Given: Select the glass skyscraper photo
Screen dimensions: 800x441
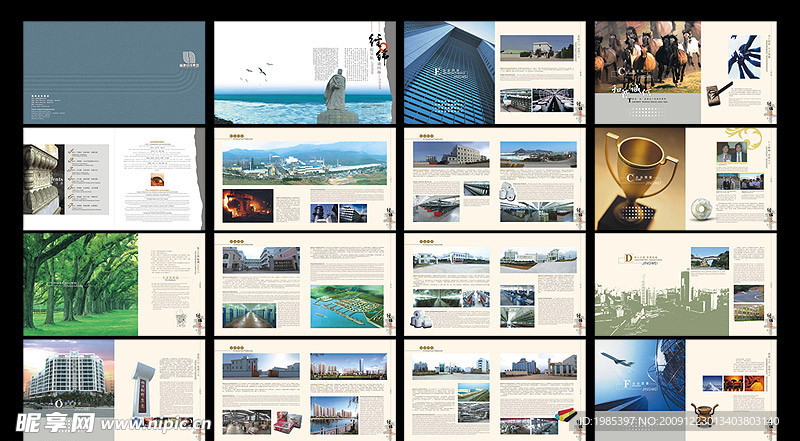Looking at the screenshot, I should (448, 70).
